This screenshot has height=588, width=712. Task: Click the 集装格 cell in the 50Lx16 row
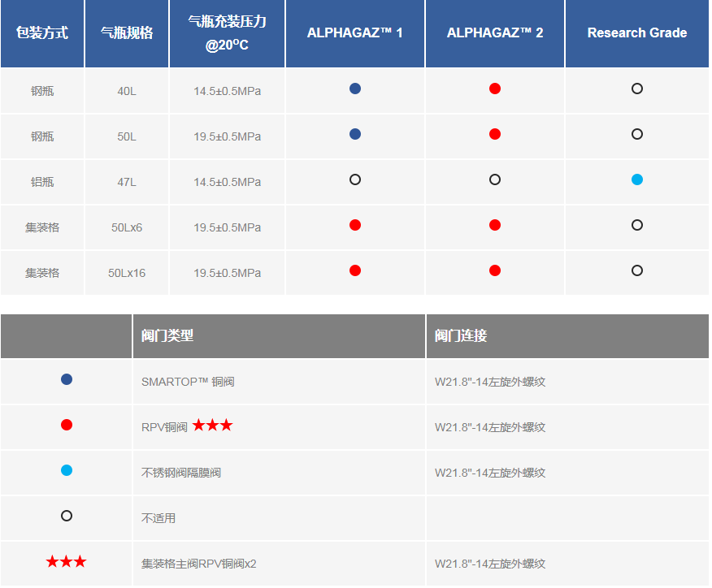(x=42, y=273)
